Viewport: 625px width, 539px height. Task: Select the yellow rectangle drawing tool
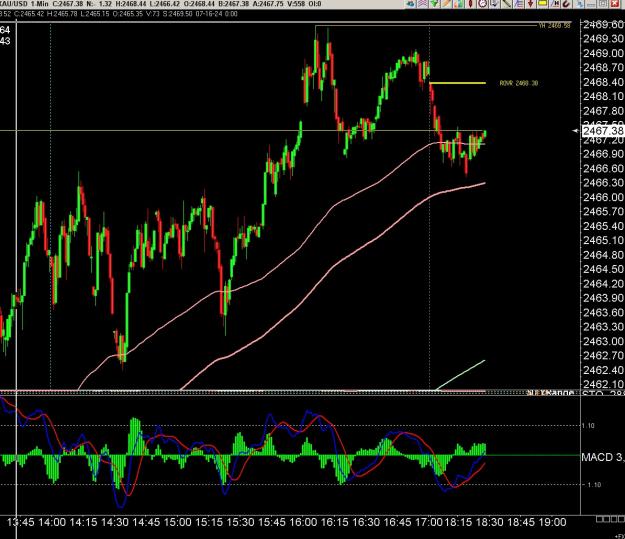click(x=542, y=4)
